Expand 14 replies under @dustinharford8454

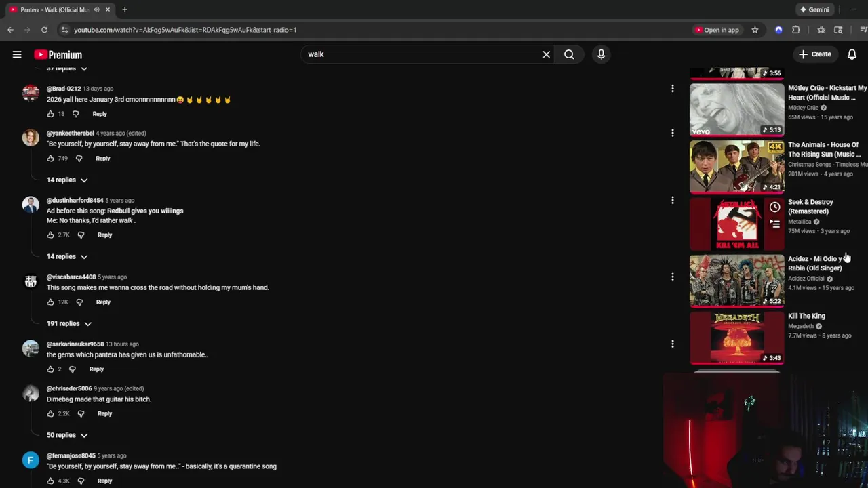pos(67,256)
